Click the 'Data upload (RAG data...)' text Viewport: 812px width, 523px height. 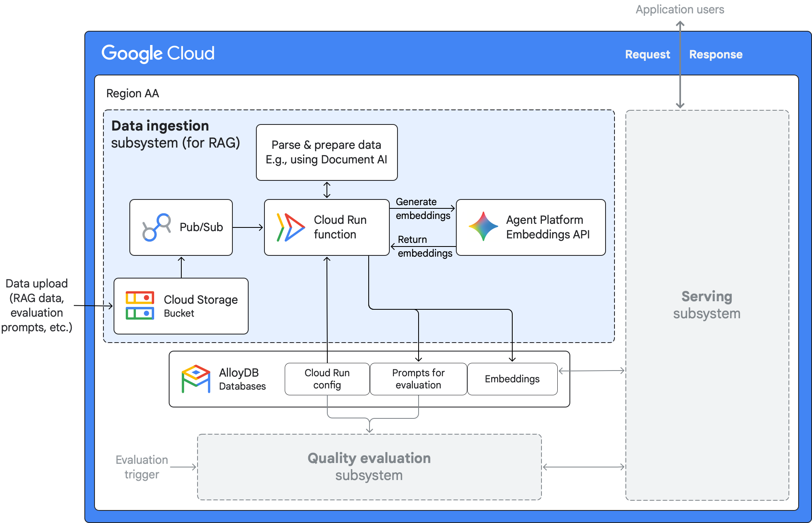(37, 305)
